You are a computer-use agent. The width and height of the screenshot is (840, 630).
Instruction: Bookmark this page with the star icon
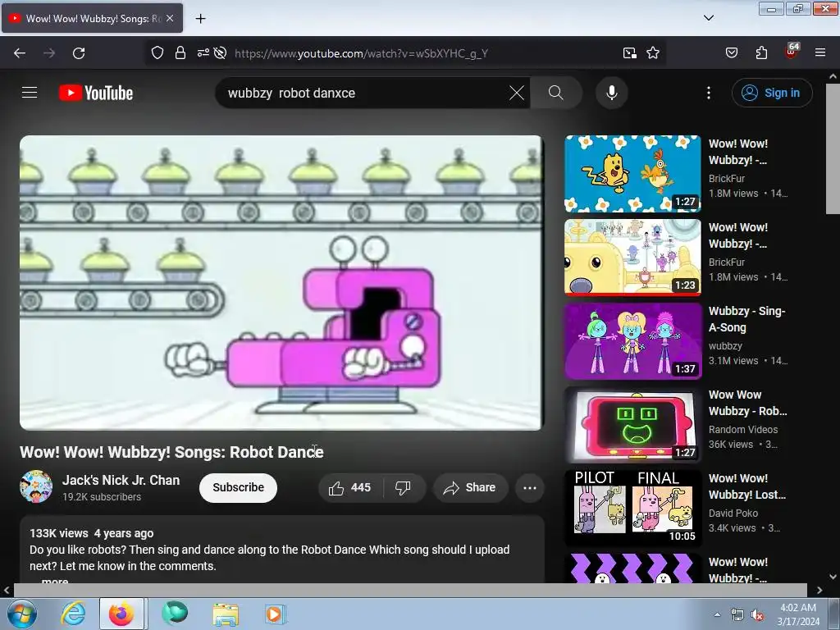pos(652,53)
